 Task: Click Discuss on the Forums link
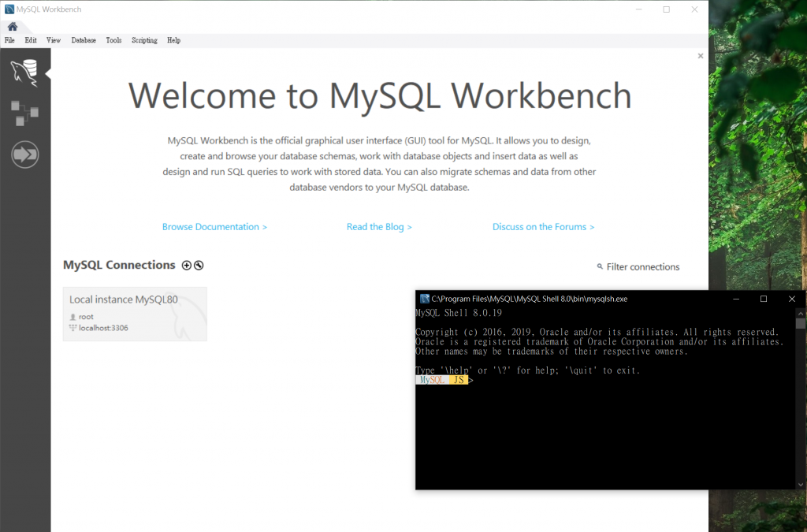(x=544, y=227)
